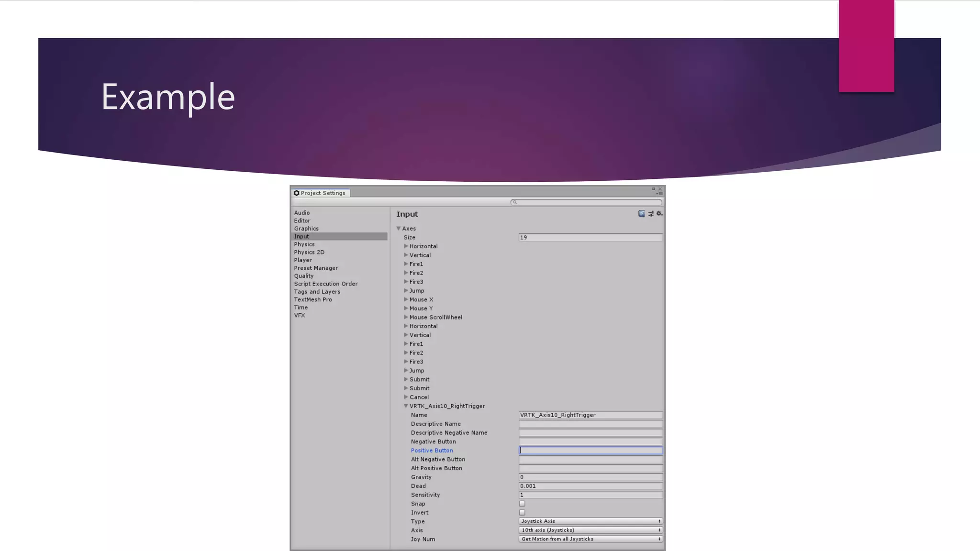The image size is (980, 551).
Task: Select Physics 2D in the settings list
Action: [x=309, y=252]
